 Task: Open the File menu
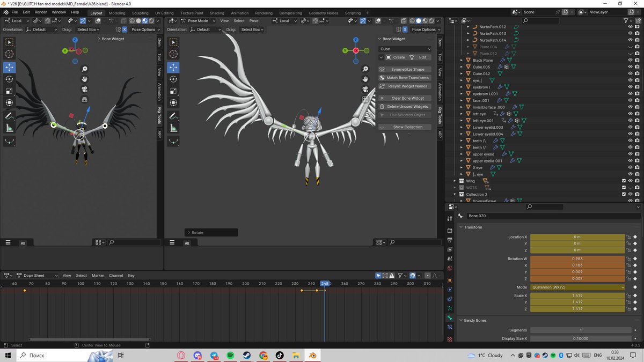point(14,12)
